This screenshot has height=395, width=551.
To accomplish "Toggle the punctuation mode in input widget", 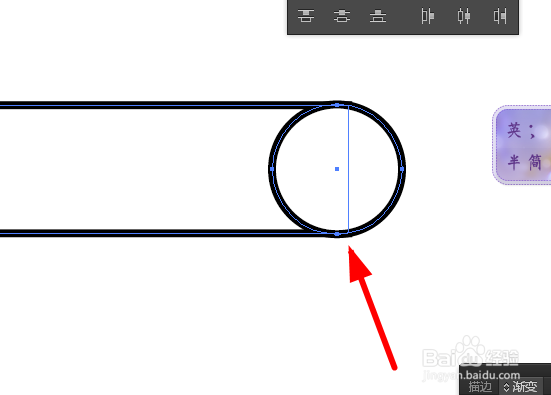I will click(533, 133).
